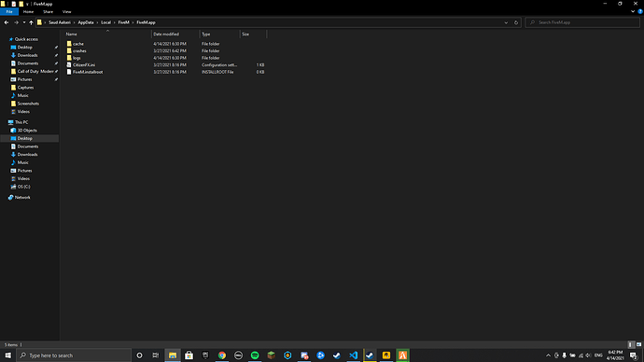Open Cortana circle on taskbar
This screenshot has height=362, width=644.
pos(139,355)
